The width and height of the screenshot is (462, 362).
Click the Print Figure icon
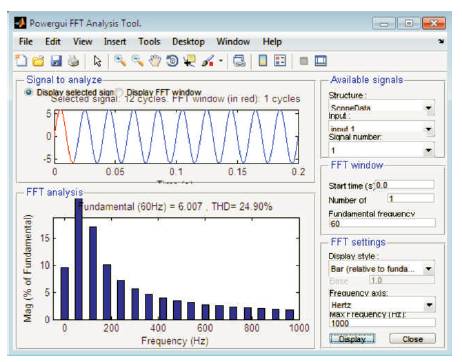pos(73,61)
